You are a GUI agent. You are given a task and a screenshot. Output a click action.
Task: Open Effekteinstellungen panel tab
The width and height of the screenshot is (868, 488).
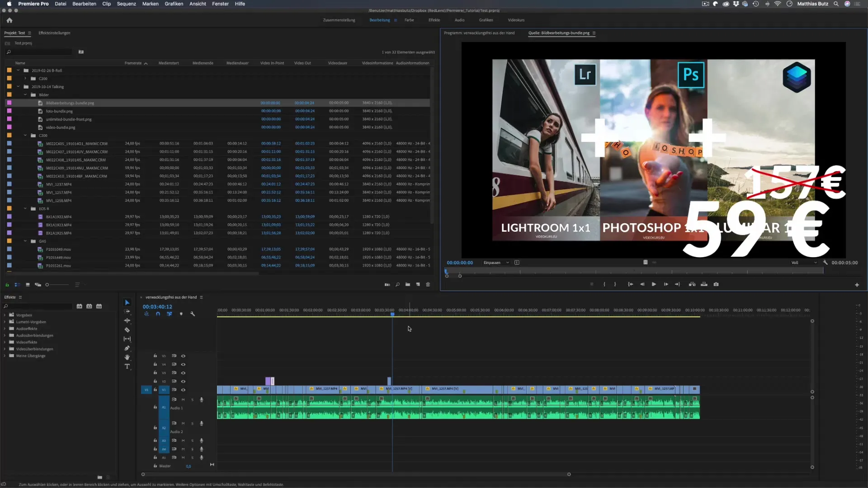click(54, 33)
